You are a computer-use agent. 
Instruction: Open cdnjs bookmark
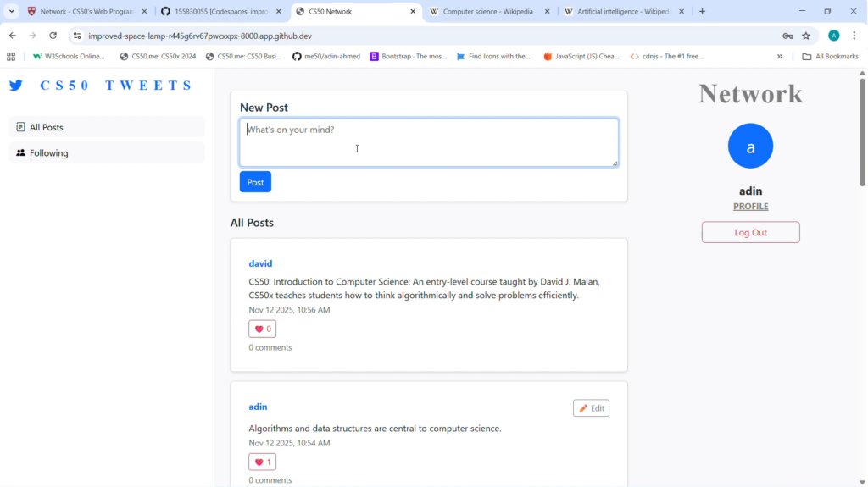pos(667,57)
